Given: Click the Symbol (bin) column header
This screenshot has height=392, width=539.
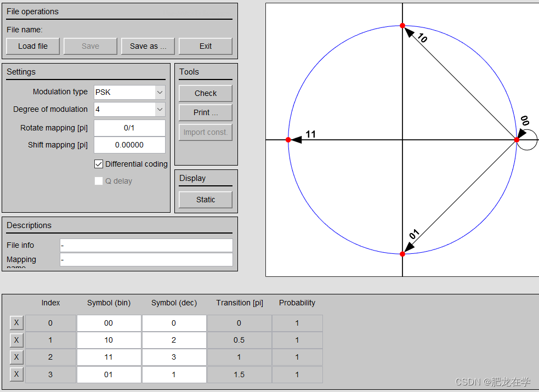Looking at the screenshot, I should [109, 303].
